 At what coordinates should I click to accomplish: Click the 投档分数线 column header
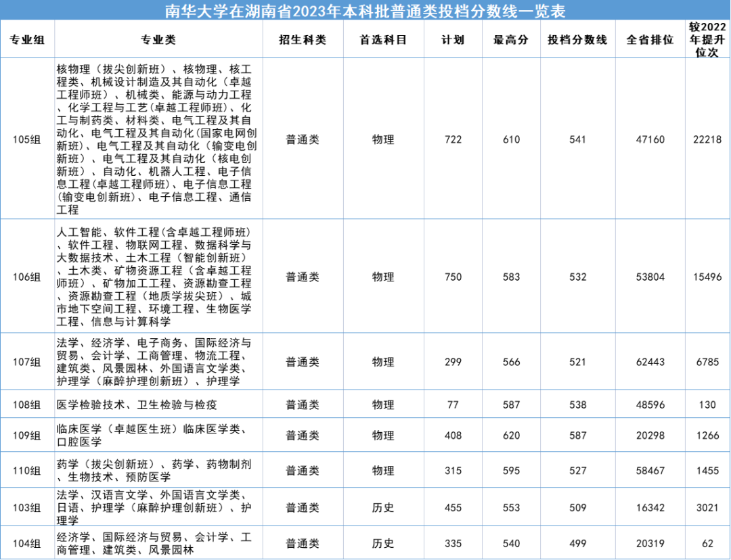tap(577, 40)
